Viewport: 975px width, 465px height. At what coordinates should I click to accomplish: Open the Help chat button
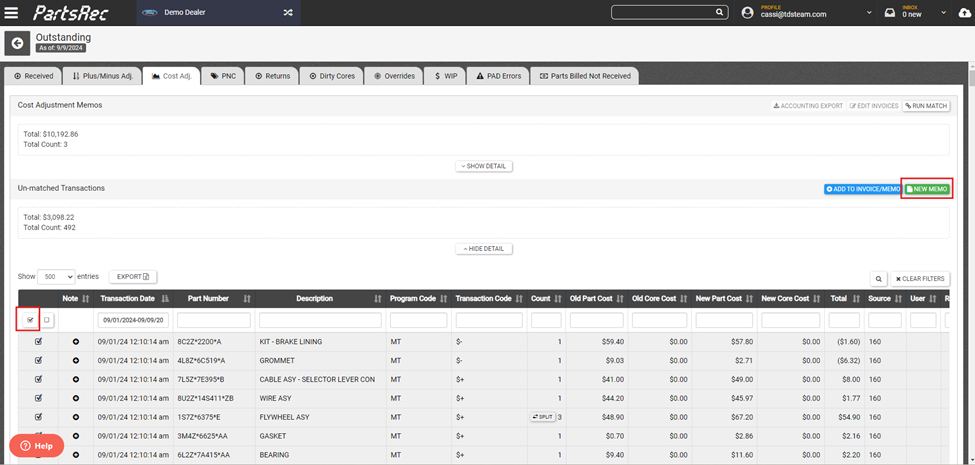pyautogui.click(x=37, y=446)
